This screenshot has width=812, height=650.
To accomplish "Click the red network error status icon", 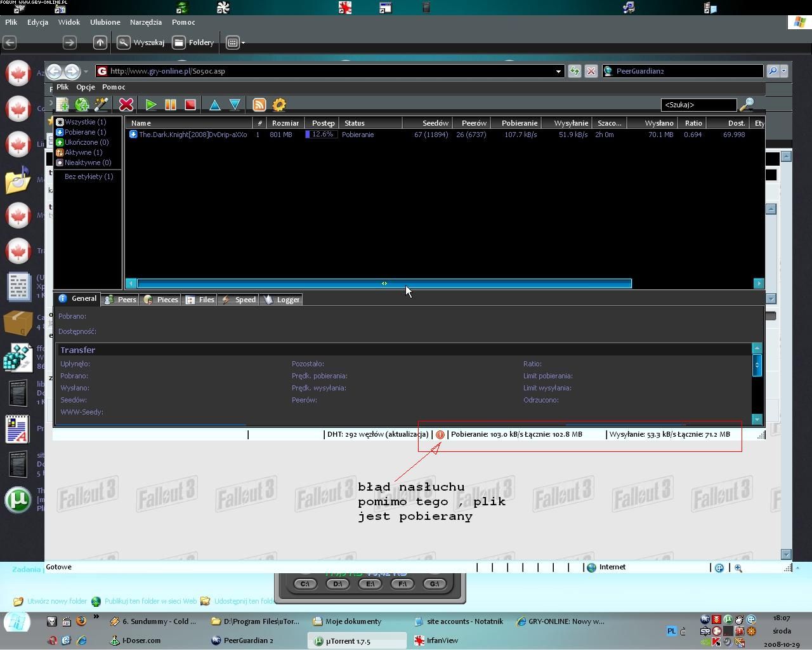I will (440, 435).
